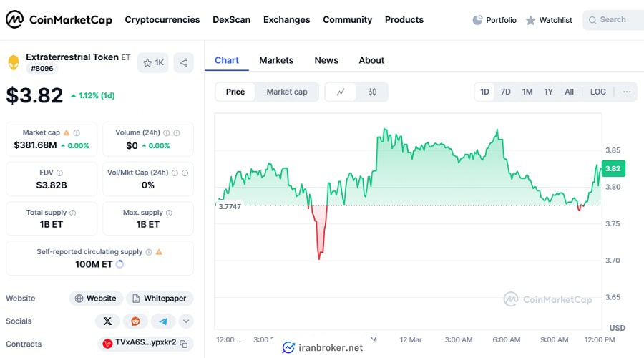
Task: Click the Market cap info icon
Action: click(77, 132)
